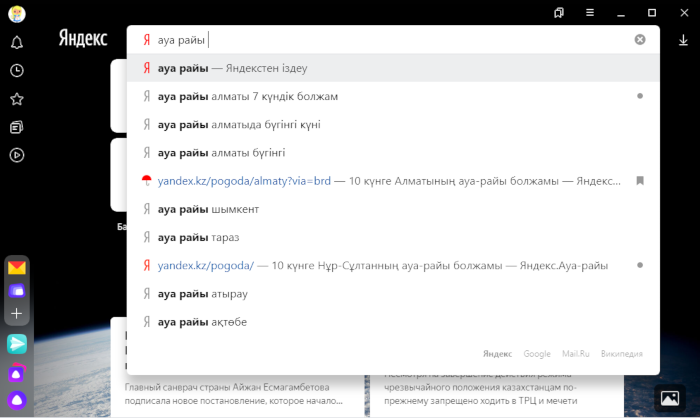The image size is (700, 418).
Task: Click dot marker on 'алматы 7 күндік болжам' row
Action: click(640, 96)
